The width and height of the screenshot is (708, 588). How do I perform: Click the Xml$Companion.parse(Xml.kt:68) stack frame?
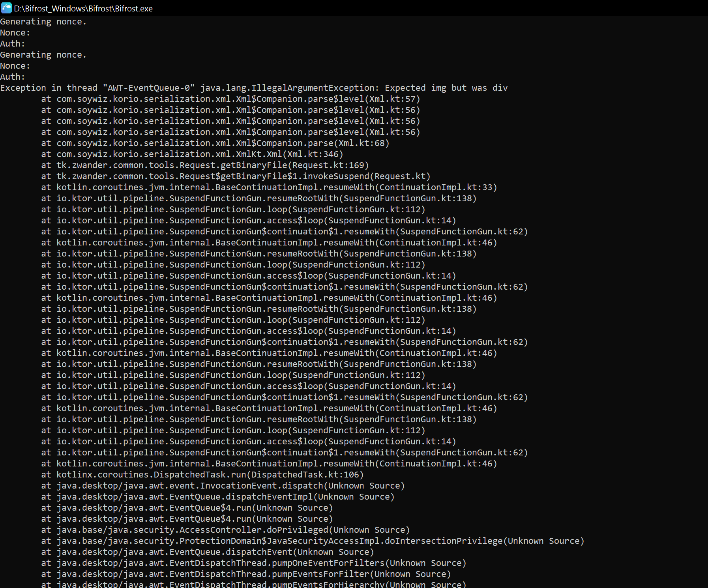215,143
